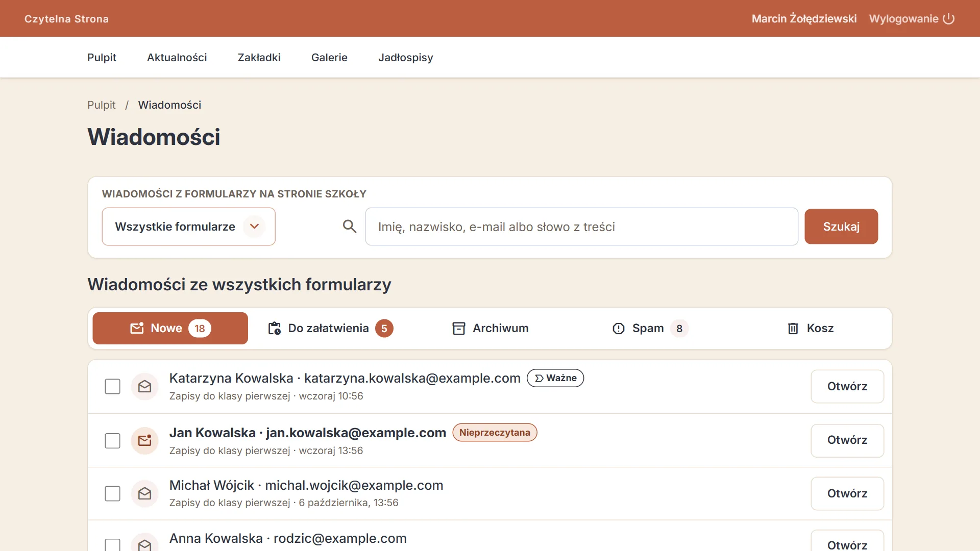Viewport: 980px width, 551px height.
Task: Open the Jadłospisy section
Action: tap(406, 58)
